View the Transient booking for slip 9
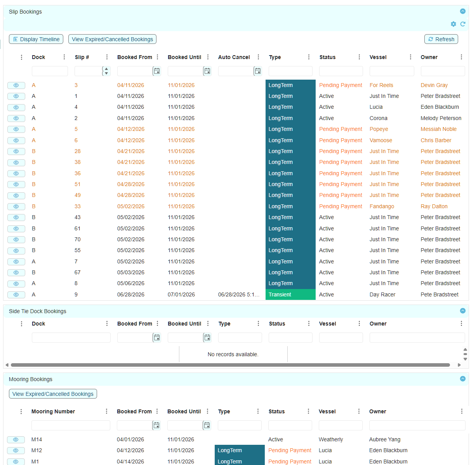The height and width of the screenshot is (465, 476). [16, 294]
